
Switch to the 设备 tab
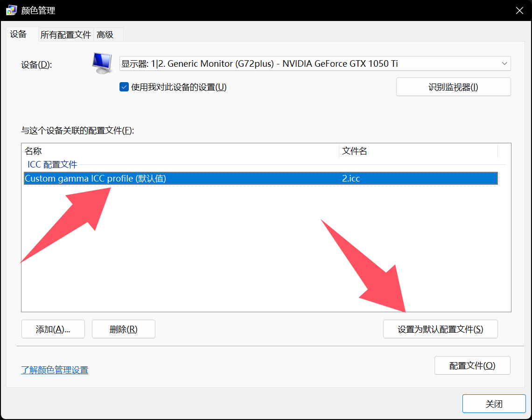pyautogui.click(x=19, y=34)
